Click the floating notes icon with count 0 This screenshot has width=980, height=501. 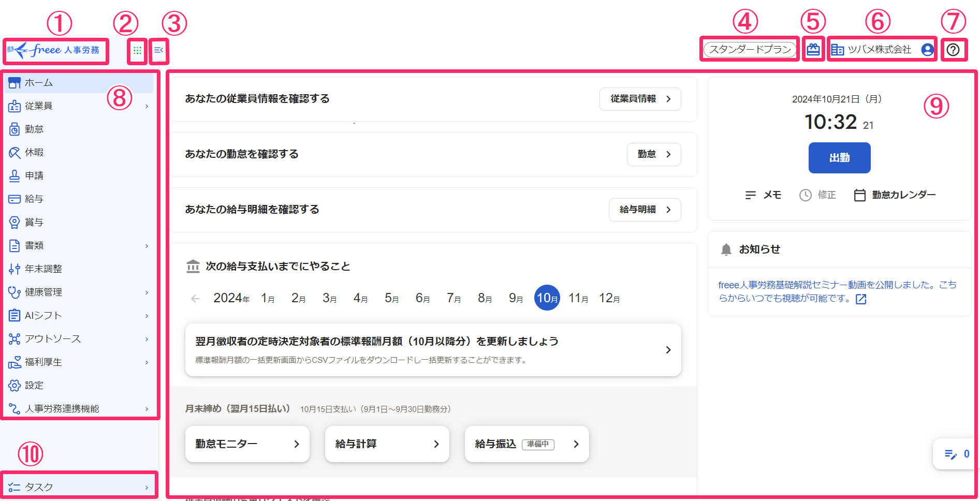[x=950, y=454]
